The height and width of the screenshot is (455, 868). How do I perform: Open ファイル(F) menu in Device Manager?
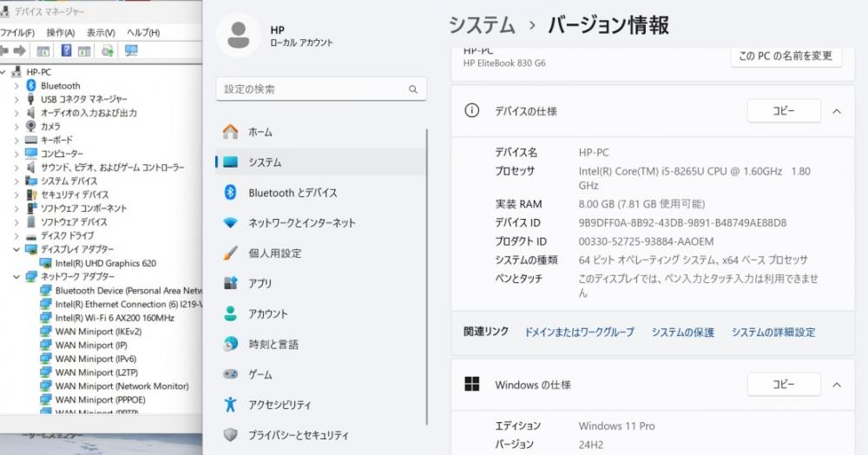[x=17, y=33]
